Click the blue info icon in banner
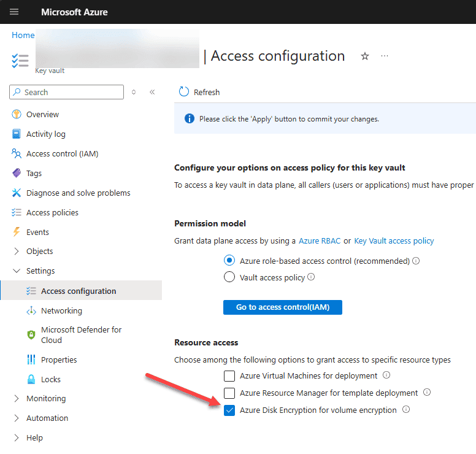476x454 pixels. pyautogui.click(x=190, y=119)
